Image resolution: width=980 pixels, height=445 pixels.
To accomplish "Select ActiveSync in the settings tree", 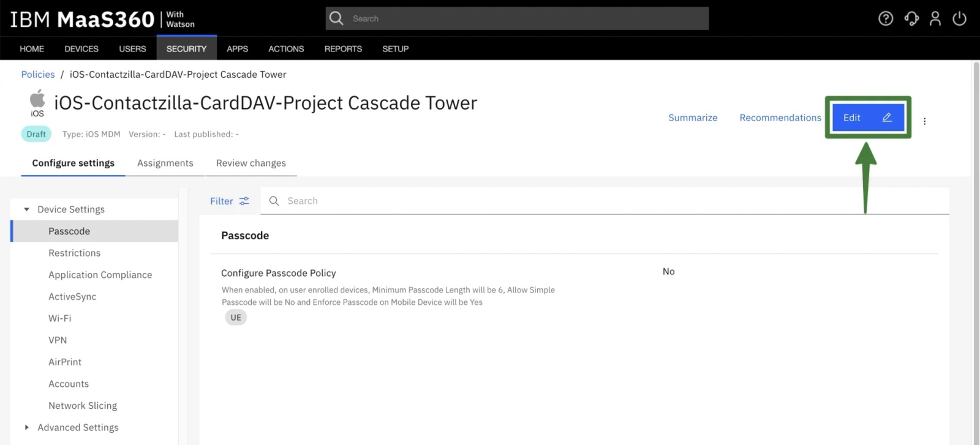I will tap(72, 296).
